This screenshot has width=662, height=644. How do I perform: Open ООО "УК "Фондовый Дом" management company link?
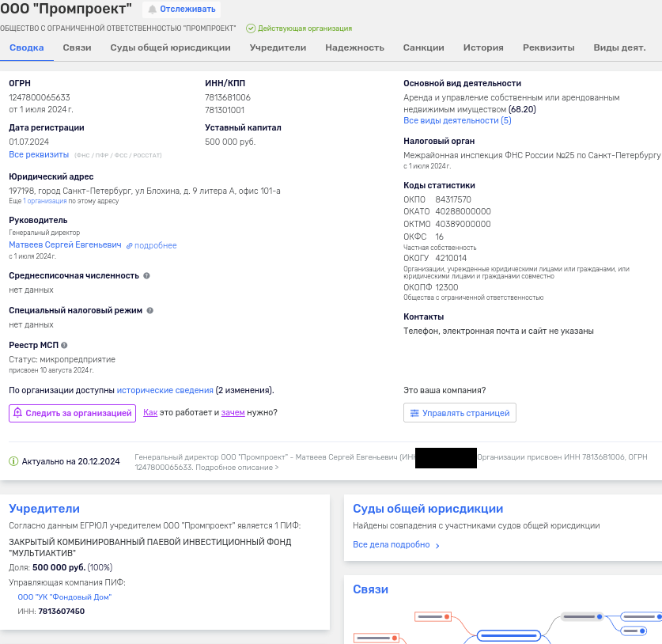point(64,597)
